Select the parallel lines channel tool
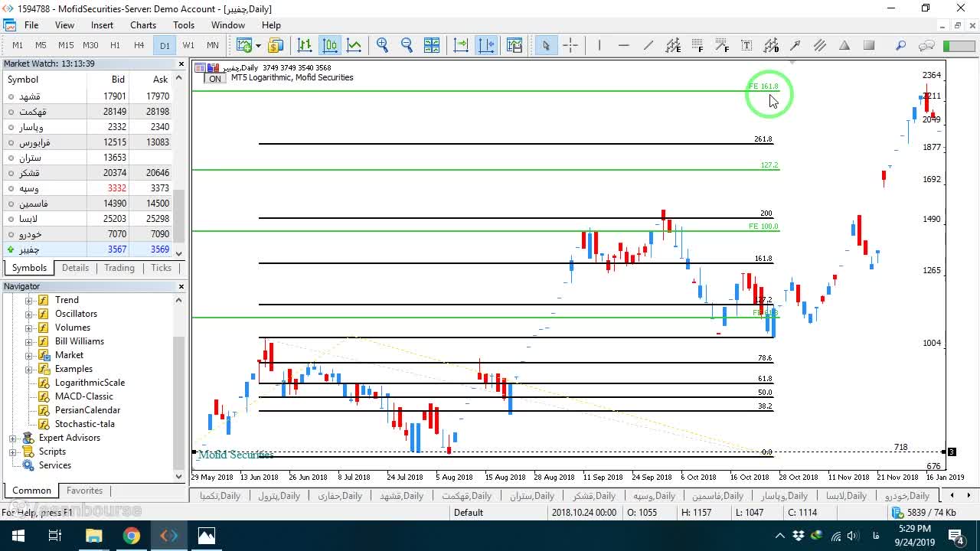Viewport: 980px width, 551px height. click(820, 45)
